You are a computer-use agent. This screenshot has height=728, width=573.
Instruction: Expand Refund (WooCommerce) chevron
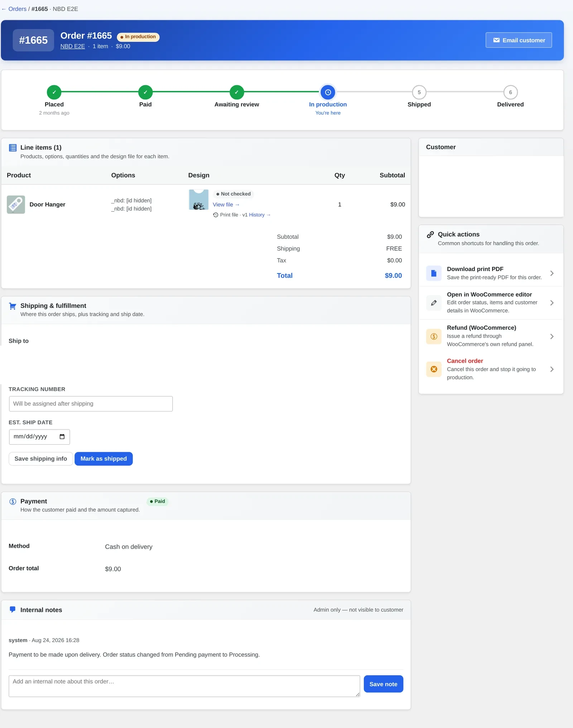[552, 336]
